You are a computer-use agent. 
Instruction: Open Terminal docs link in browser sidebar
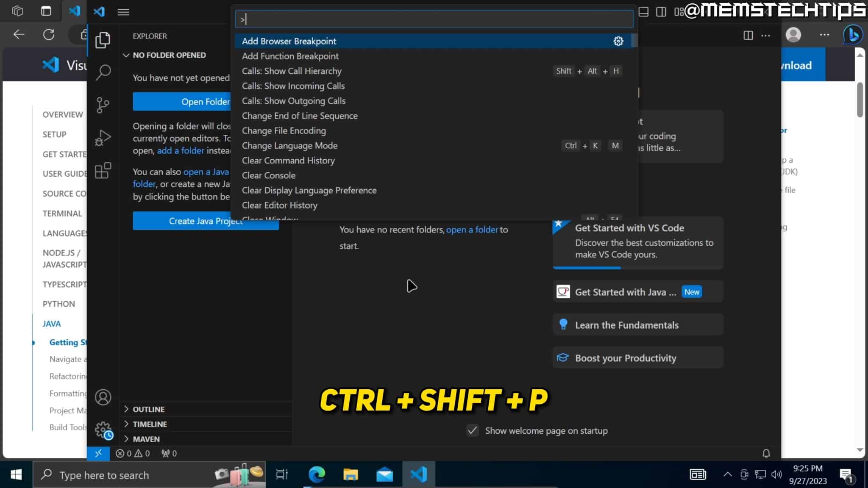pyautogui.click(x=62, y=213)
